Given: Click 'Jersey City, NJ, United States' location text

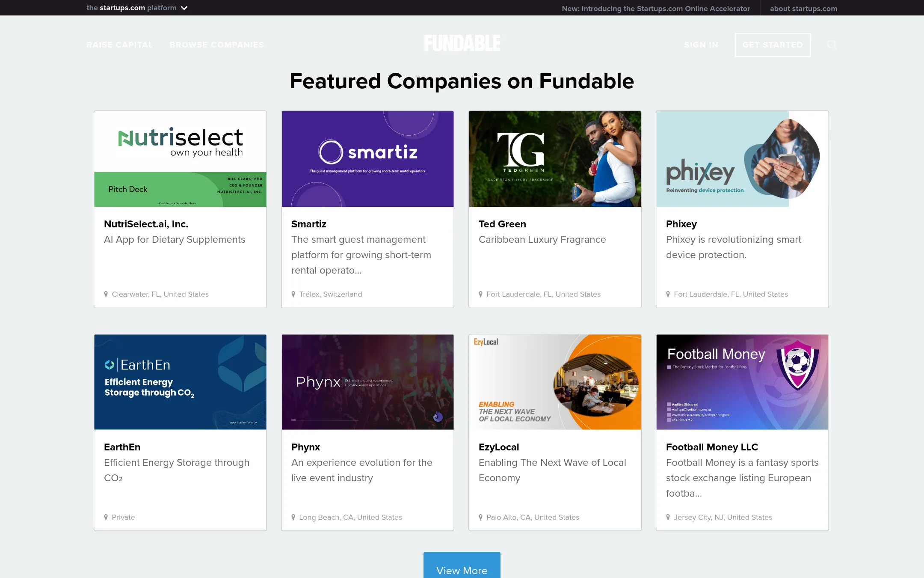Looking at the screenshot, I should [723, 517].
